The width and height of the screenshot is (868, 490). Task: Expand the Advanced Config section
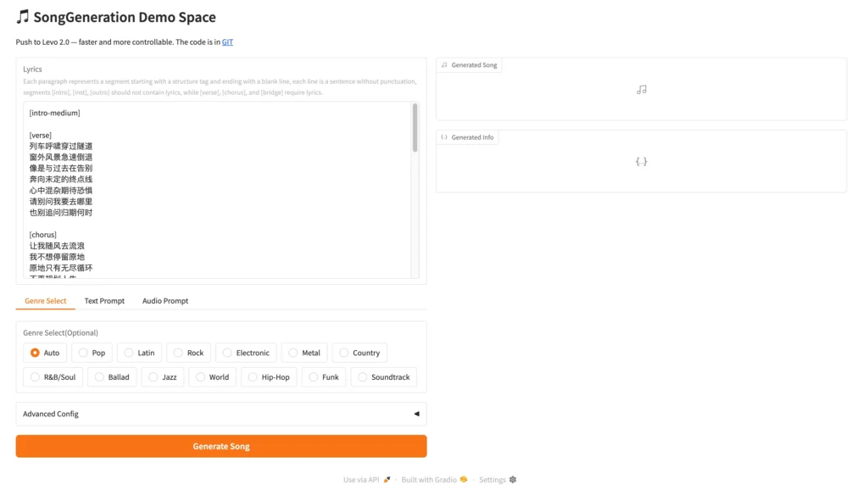click(220, 414)
